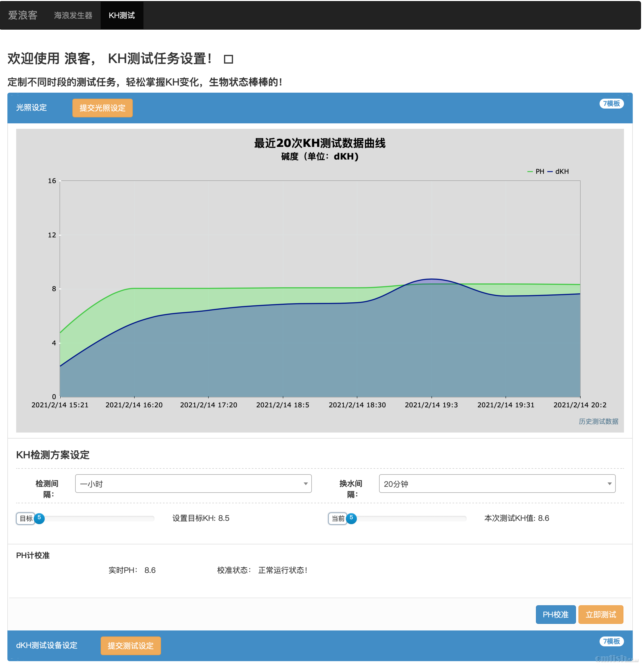Click the arrow of the 20分钟 combo box
Image resolution: width=644 pixels, height=665 pixels.
pyautogui.click(x=609, y=484)
